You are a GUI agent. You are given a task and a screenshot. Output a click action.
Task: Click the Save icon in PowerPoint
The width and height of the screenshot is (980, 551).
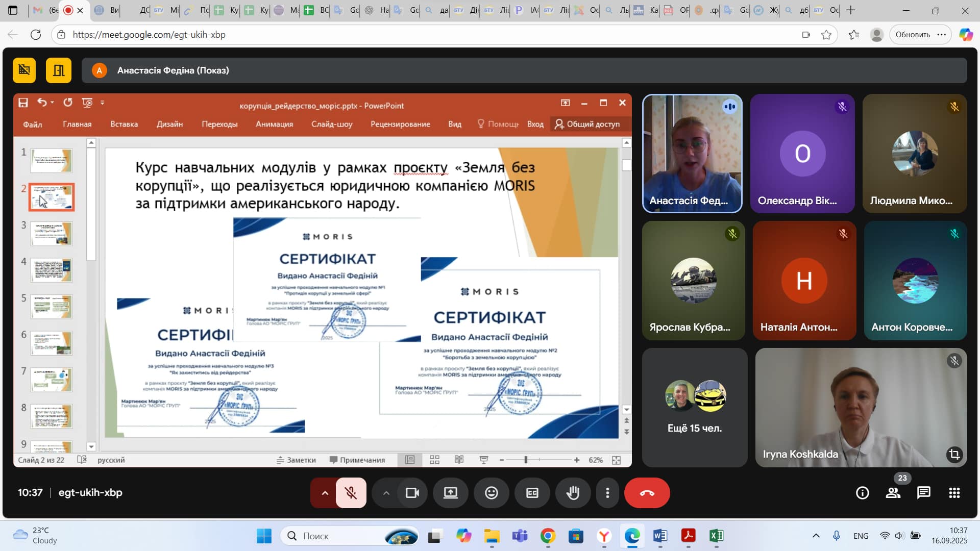(23, 103)
